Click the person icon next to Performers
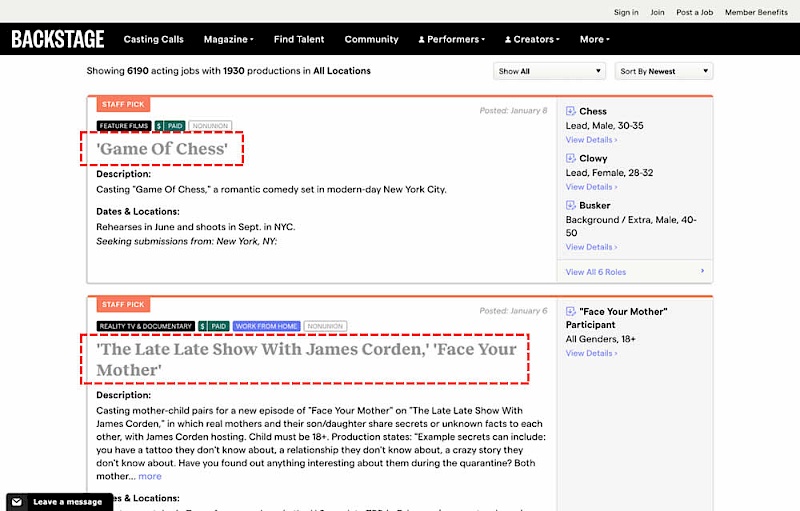 tap(421, 40)
